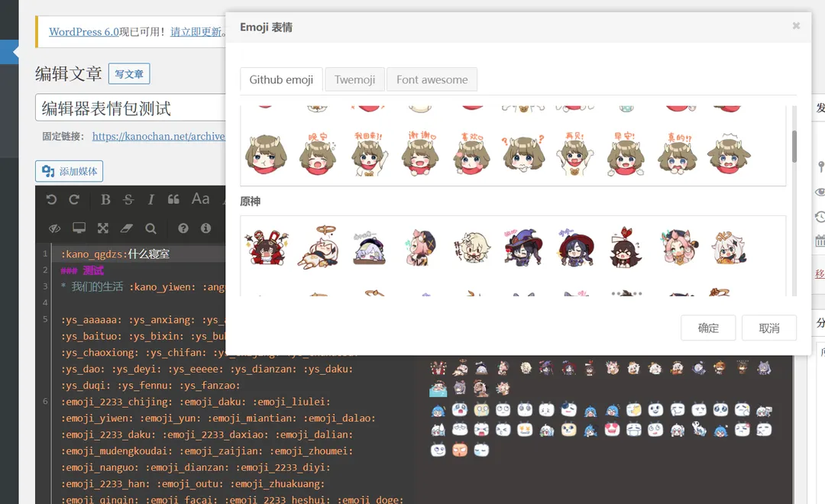This screenshot has width=825, height=504.
Task: Click the :emoji_2233_chijing: code text
Action: click(116, 402)
